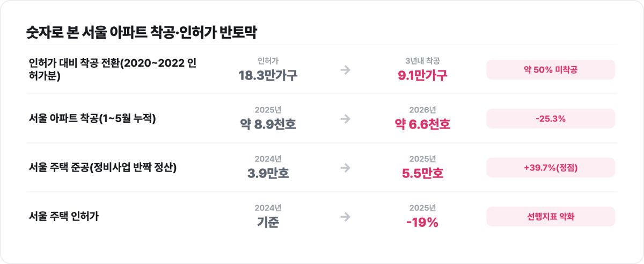This screenshot has width=644, height=264.
Task: Click the 선행지표 악화 badge
Action: (x=551, y=217)
